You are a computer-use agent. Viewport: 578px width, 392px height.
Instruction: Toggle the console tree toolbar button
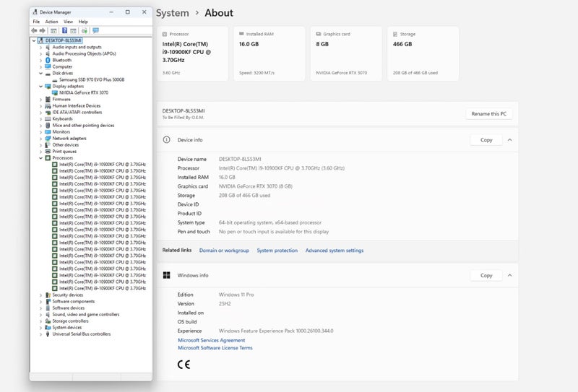pos(53,30)
